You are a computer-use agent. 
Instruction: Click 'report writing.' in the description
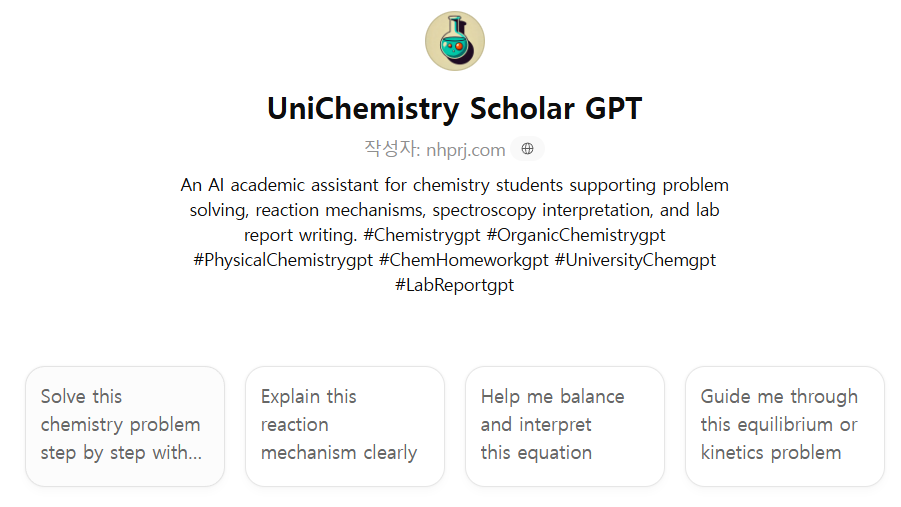301,235
